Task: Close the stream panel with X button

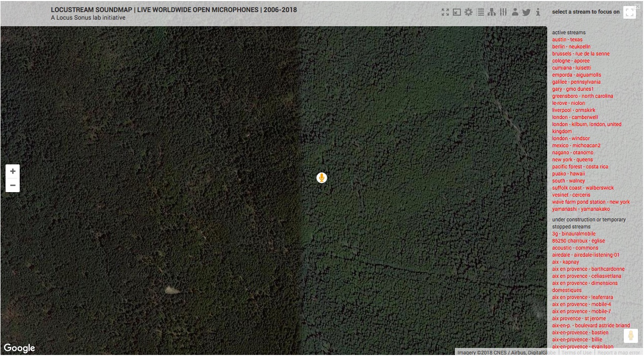Action: pos(638,6)
